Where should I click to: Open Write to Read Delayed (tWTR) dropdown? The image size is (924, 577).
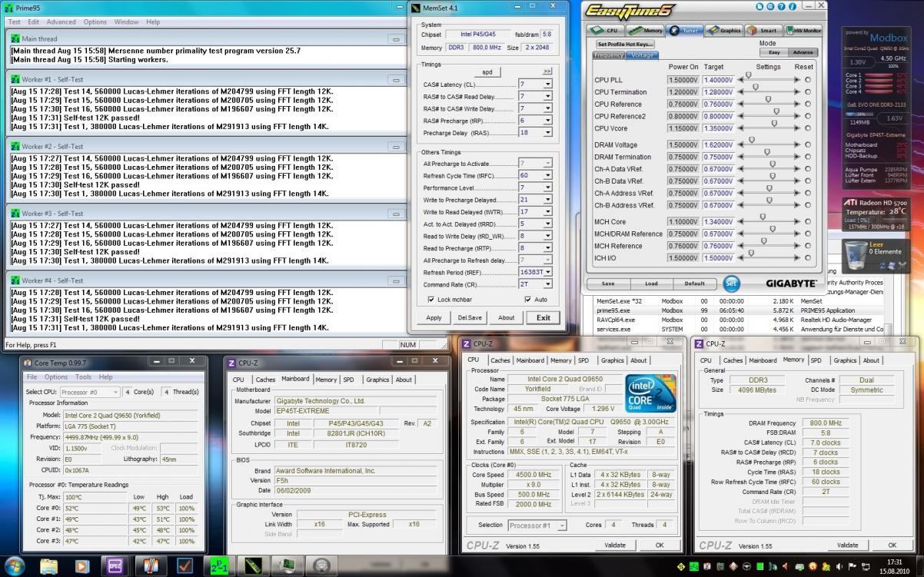coord(547,211)
